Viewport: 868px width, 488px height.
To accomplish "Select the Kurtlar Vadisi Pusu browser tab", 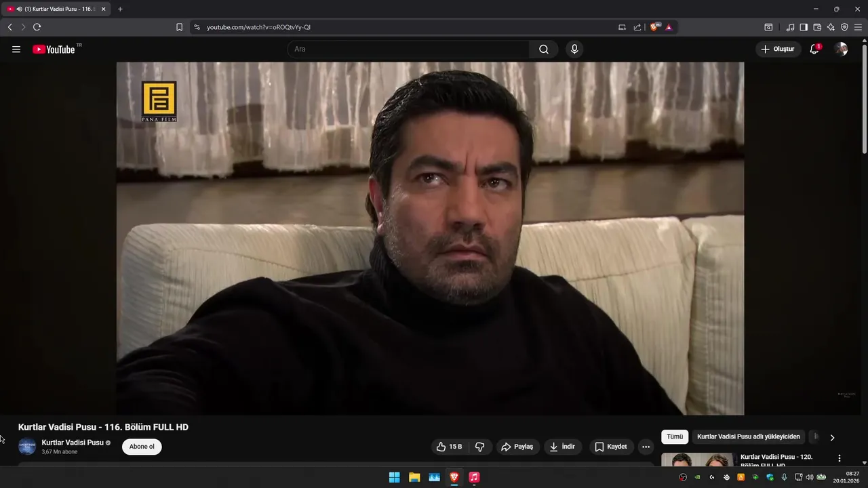I will pyautogui.click(x=54, y=9).
